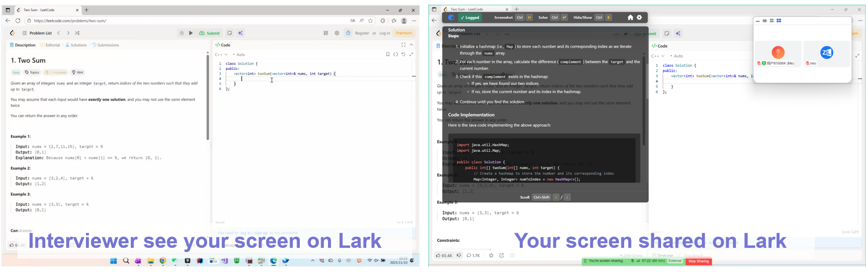Click the description panel vertical scrollbar
868x272 pixels.
207,97
